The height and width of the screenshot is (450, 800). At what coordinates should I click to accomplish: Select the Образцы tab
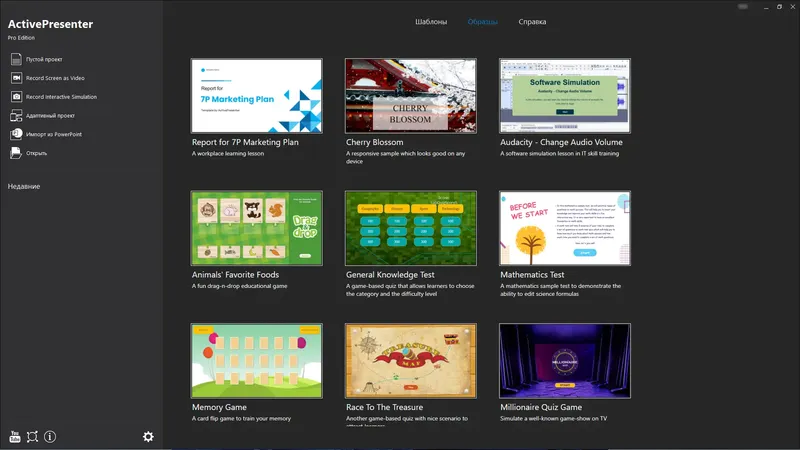(483, 22)
